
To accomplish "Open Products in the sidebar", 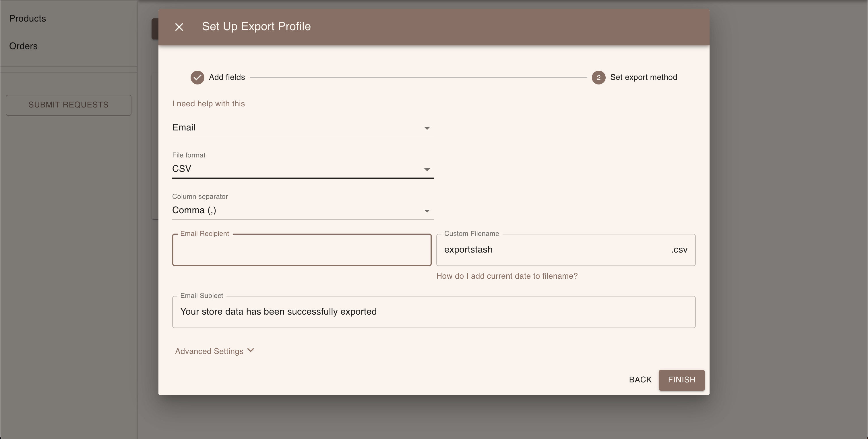I will tap(28, 19).
